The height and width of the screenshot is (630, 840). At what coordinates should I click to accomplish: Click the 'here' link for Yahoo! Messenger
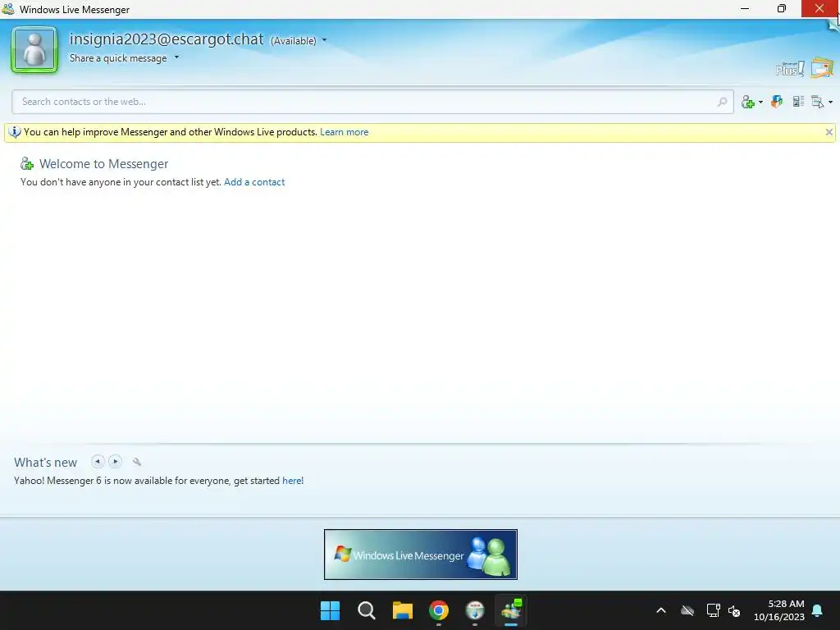coord(291,481)
